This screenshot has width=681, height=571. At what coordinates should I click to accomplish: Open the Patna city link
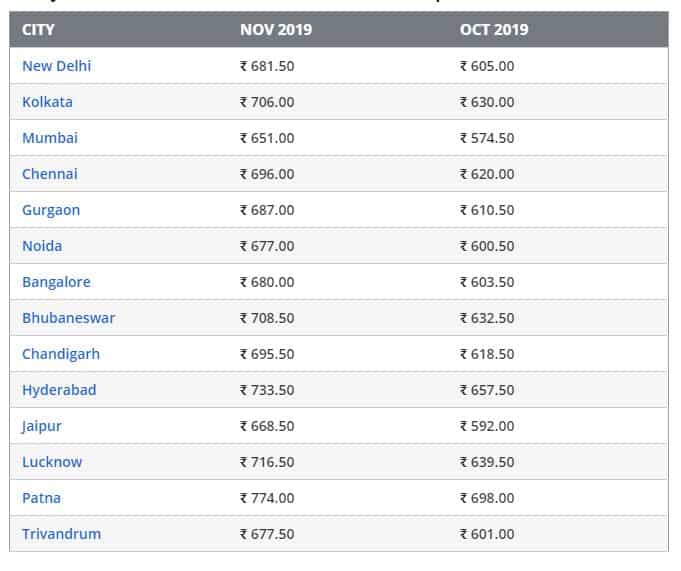[41, 498]
